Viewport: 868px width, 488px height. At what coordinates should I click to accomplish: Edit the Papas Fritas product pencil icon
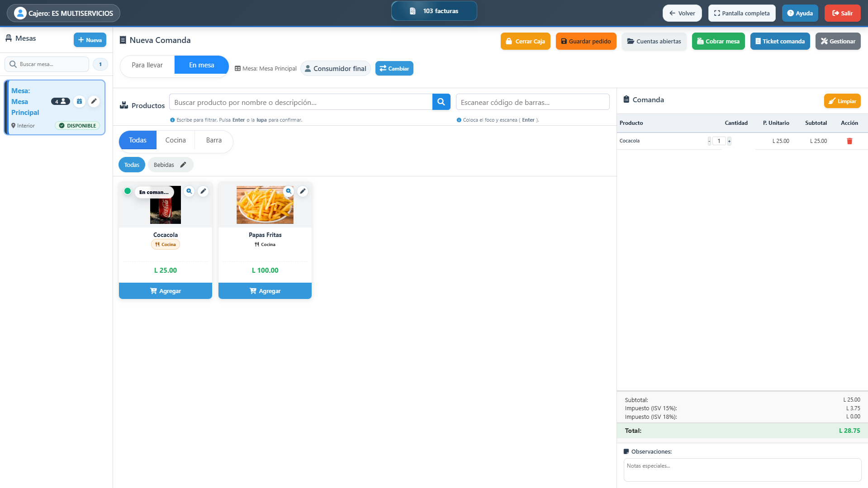coord(303,191)
